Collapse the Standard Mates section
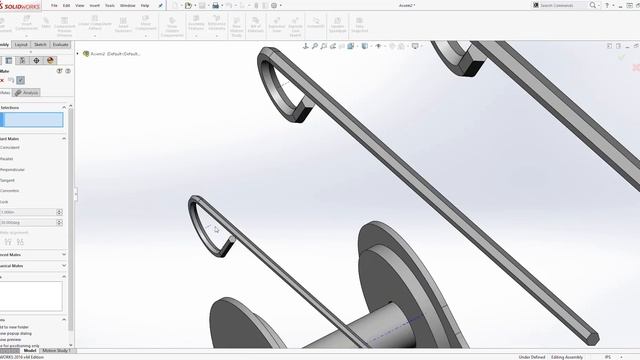The image size is (640, 360). pyautogui.click(x=64, y=139)
